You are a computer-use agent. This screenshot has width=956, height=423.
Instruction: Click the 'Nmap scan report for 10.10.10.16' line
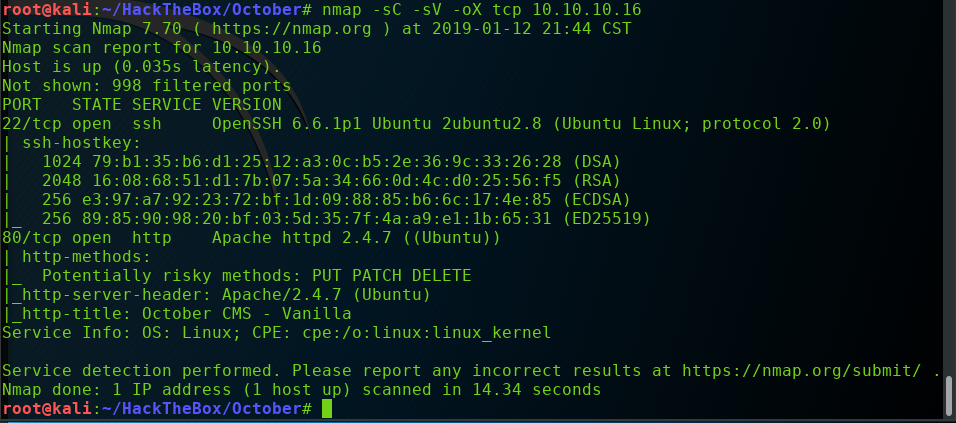[x=161, y=47]
